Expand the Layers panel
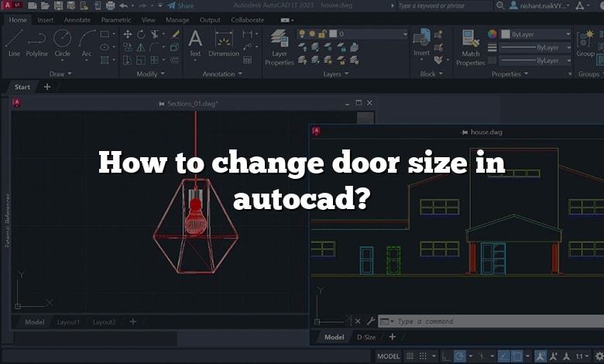This screenshot has width=604, height=364. 336,74
